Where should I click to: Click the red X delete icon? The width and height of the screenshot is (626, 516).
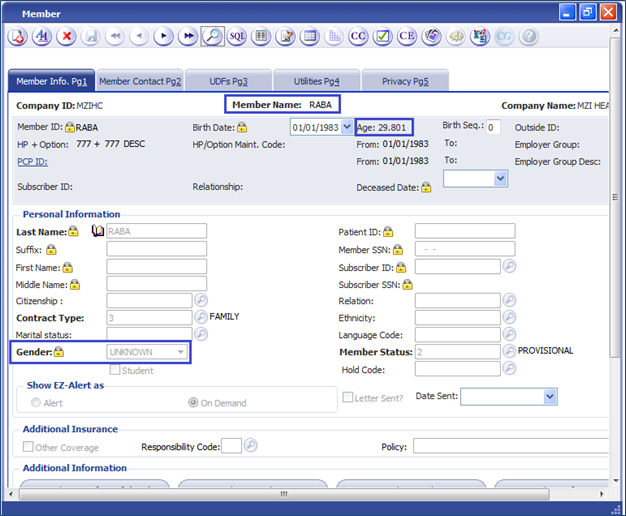click(x=67, y=37)
